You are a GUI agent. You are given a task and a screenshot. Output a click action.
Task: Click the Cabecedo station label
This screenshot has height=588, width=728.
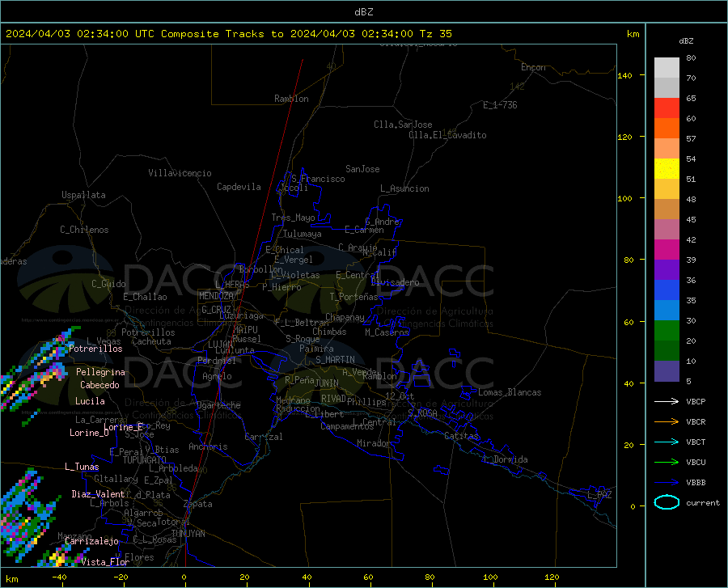pos(99,385)
